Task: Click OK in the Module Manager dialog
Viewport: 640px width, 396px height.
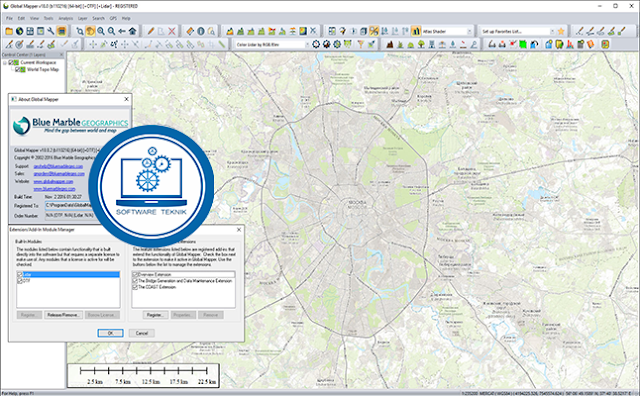Action: (111, 333)
